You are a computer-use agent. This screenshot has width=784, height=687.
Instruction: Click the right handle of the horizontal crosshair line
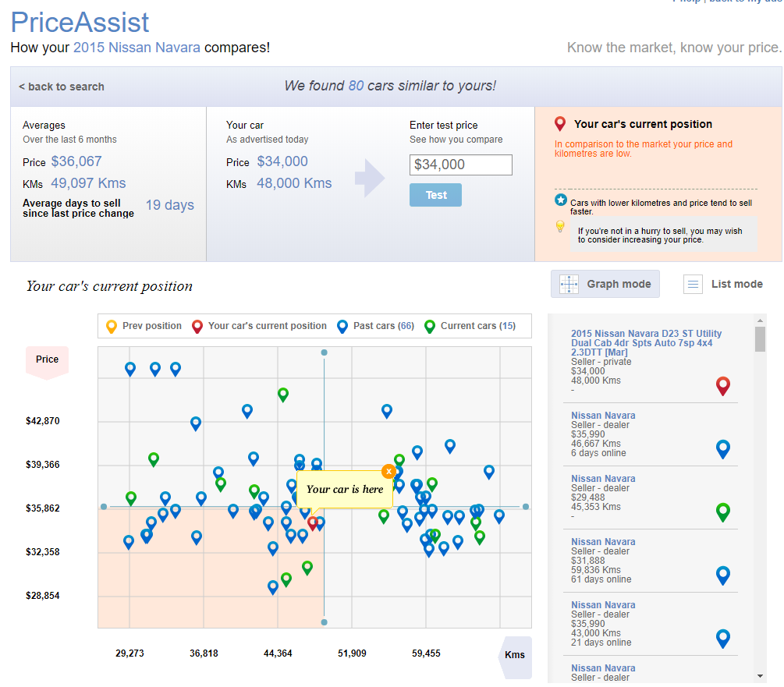coord(526,507)
